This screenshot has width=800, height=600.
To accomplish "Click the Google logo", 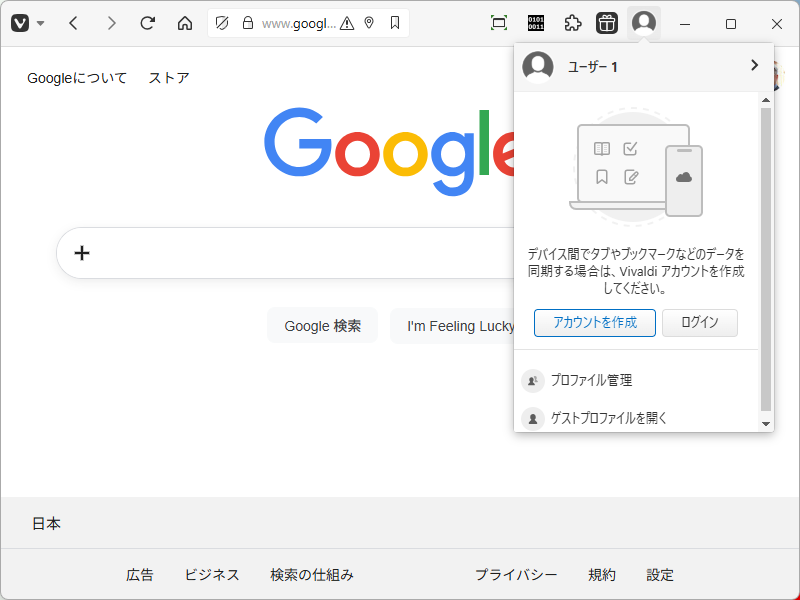I will pos(389,151).
